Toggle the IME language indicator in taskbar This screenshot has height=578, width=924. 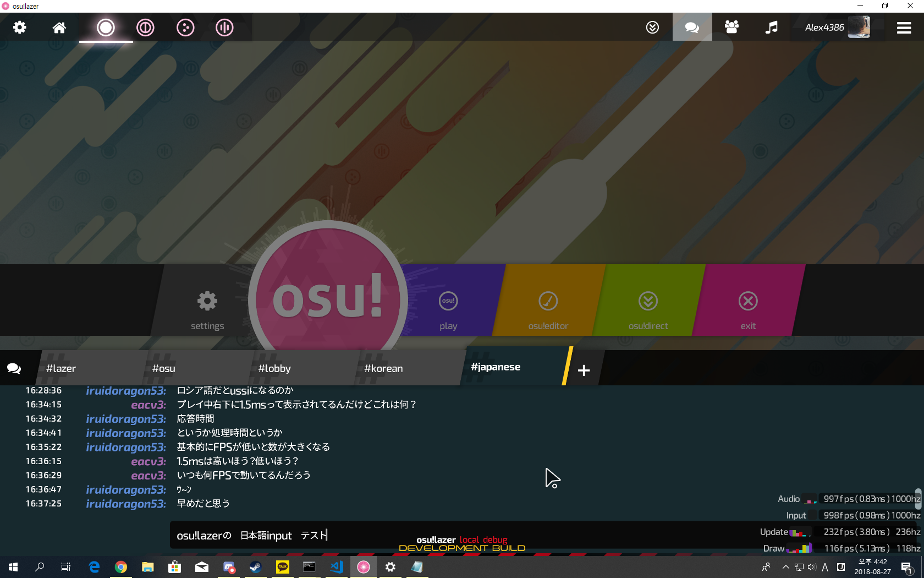pos(824,567)
